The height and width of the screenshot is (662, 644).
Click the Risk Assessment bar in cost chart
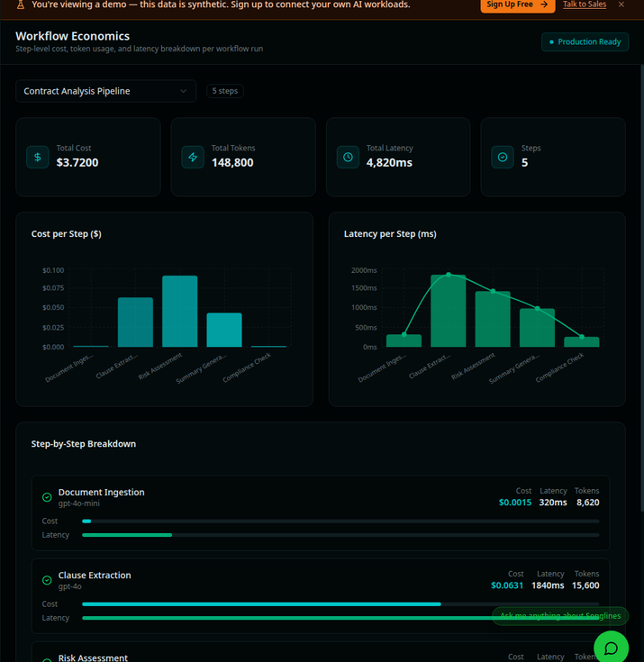pos(180,311)
